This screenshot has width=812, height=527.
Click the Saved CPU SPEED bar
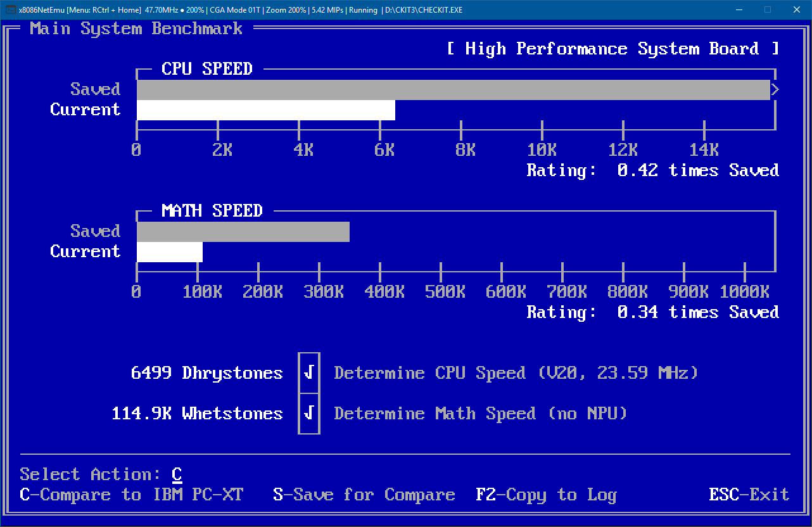point(443,89)
